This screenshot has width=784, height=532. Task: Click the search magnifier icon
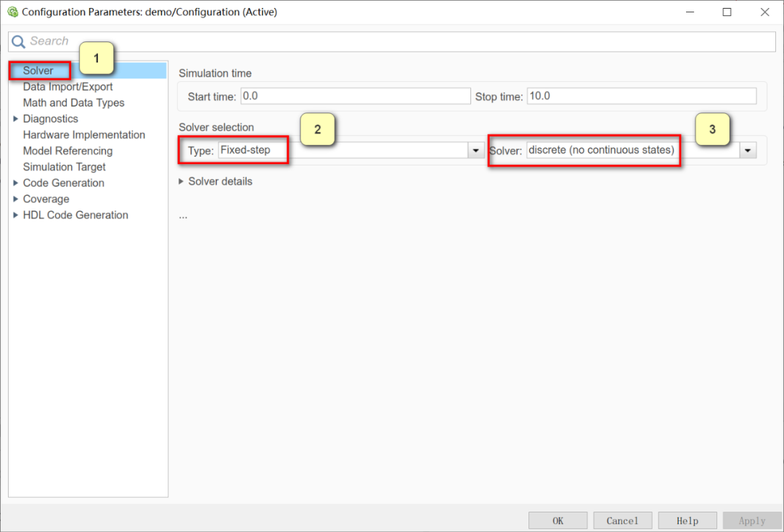(18, 41)
